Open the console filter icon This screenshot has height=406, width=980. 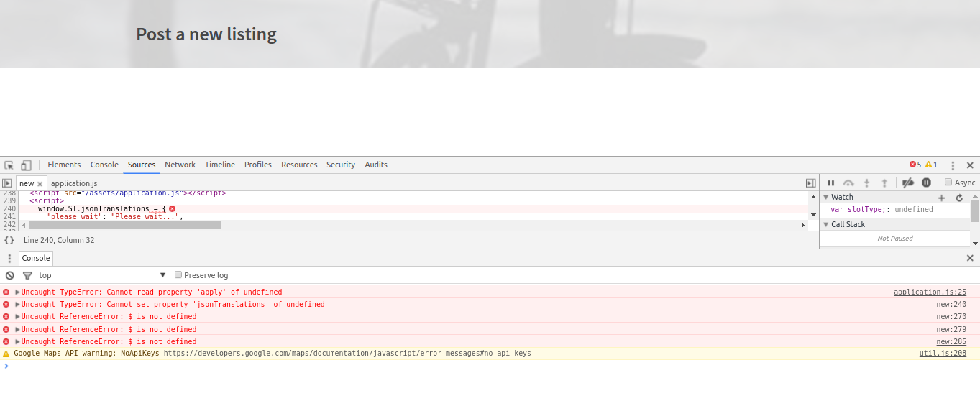tap(27, 275)
